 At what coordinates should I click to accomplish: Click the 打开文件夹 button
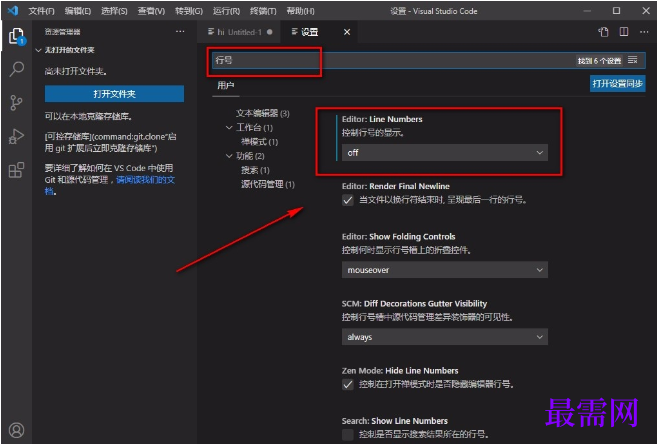point(114,94)
